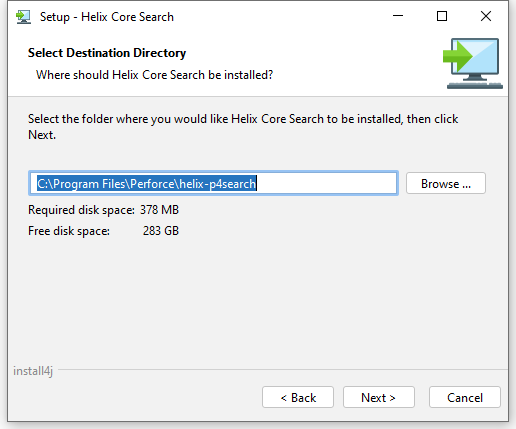This screenshot has height=429, width=516.
Task: Close the setup window with the X
Action: (486, 16)
